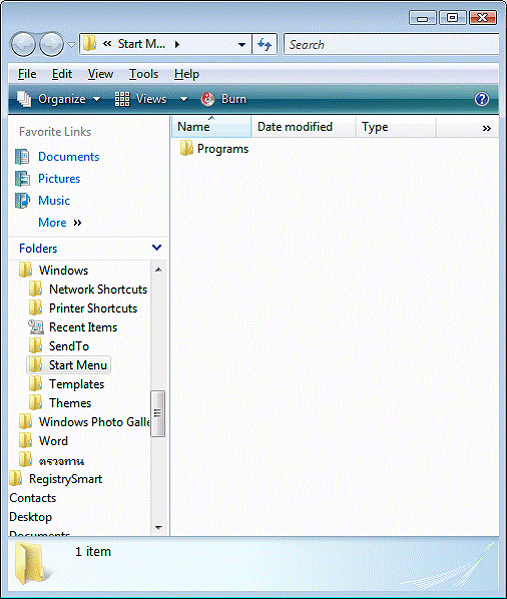Go forward with the Forward arrow button
Screen dimensions: 507x599
tap(52, 45)
